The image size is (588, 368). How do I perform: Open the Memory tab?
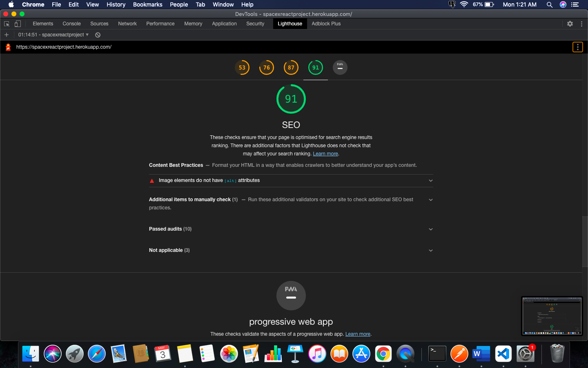click(193, 24)
